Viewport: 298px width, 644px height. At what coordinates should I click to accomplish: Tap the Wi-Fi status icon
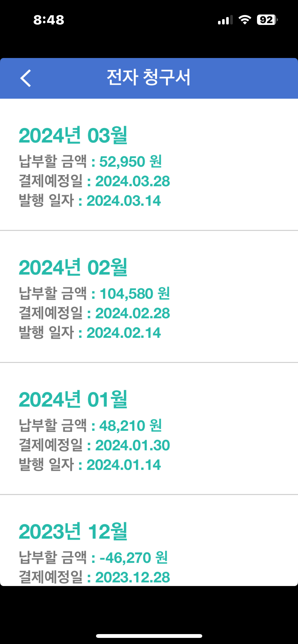coord(245,20)
